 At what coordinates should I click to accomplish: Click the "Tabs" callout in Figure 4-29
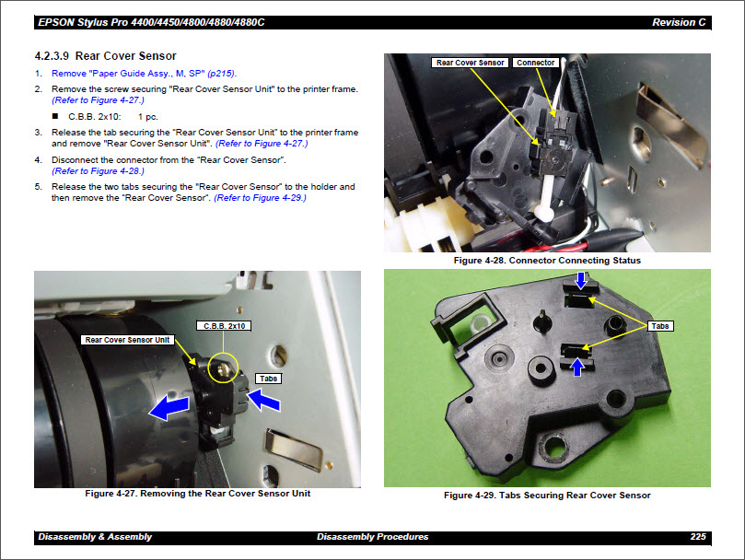coord(660,326)
